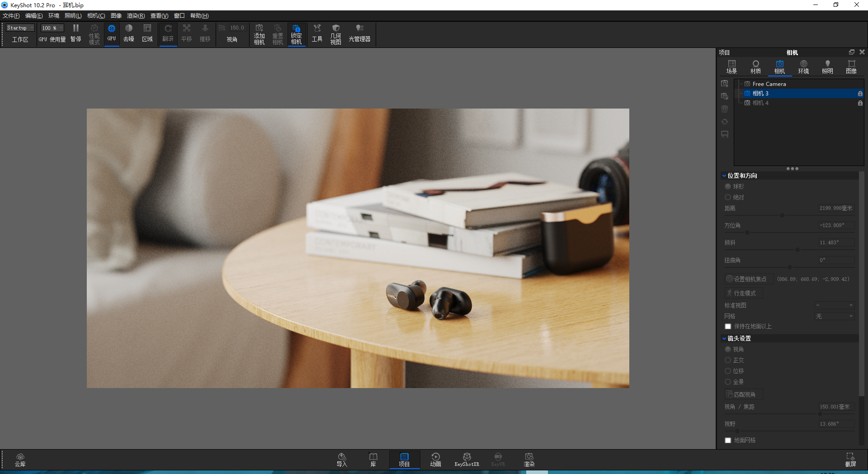Click the Add Camera (添加相机) toolbar icon

pyautogui.click(x=259, y=34)
